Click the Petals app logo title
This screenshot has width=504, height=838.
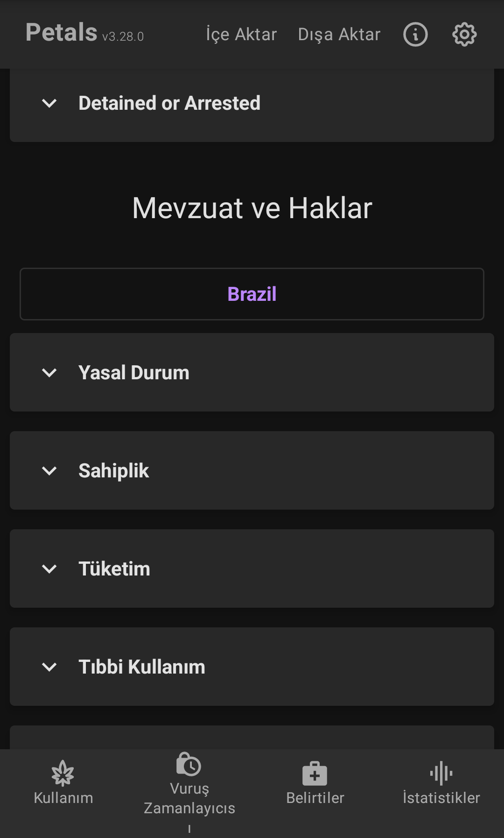click(x=61, y=33)
